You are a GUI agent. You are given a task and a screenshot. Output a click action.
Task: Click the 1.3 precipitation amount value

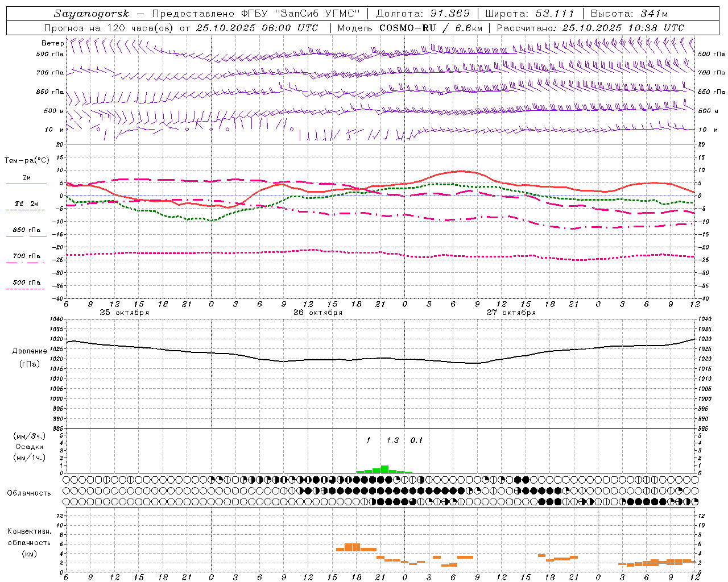pos(392,440)
